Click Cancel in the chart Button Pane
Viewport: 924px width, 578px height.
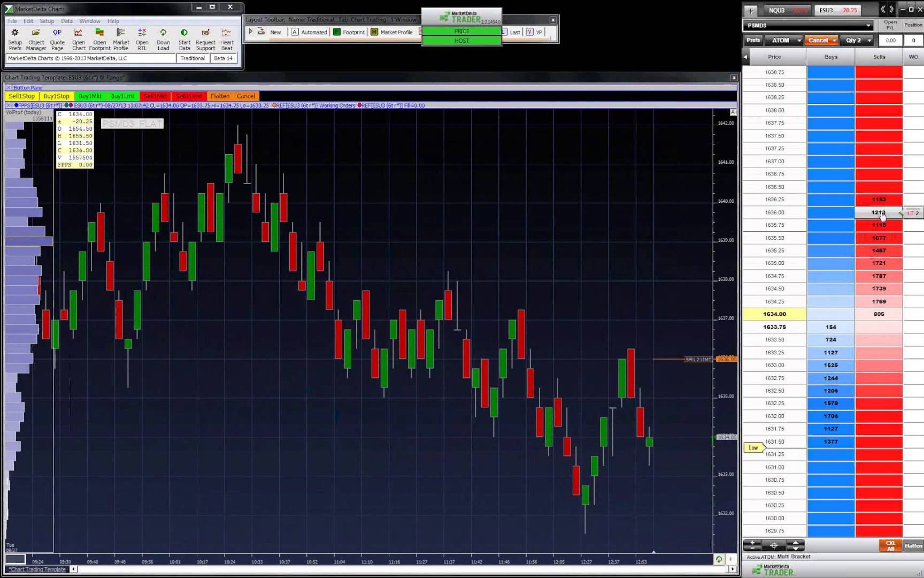(x=246, y=96)
